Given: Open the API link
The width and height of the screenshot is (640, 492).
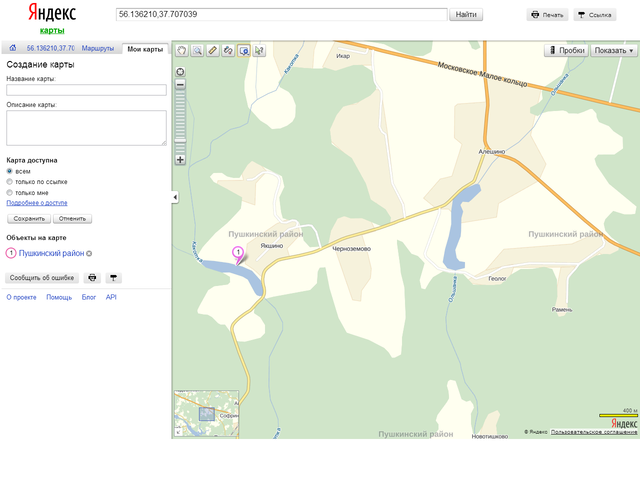Looking at the screenshot, I should (111, 297).
